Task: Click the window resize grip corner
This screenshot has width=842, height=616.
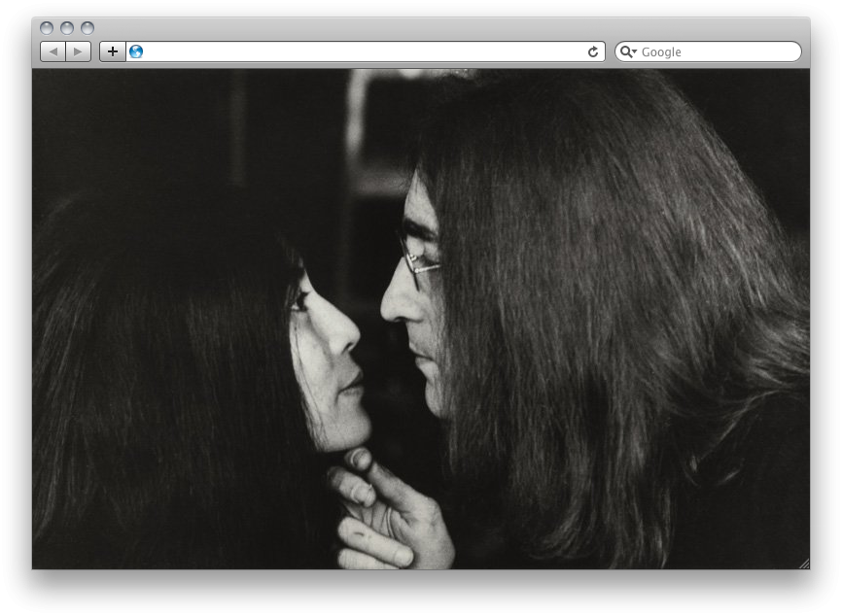Action: point(803,564)
